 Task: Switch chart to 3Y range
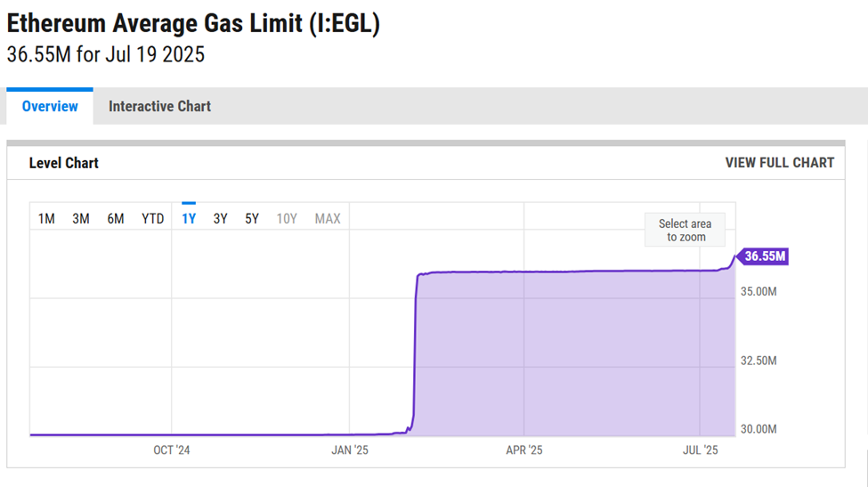click(220, 219)
